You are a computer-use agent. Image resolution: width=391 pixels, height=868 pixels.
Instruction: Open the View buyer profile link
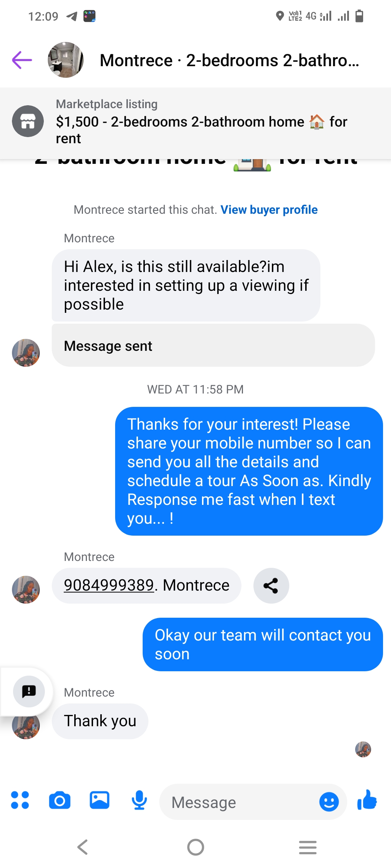coord(269,210)
